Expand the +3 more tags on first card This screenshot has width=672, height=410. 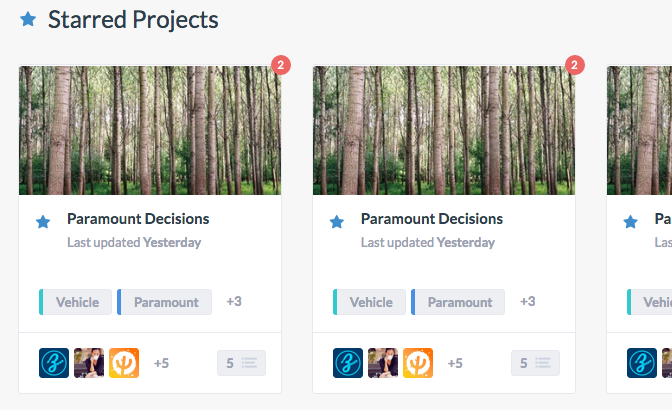[234, 301]
